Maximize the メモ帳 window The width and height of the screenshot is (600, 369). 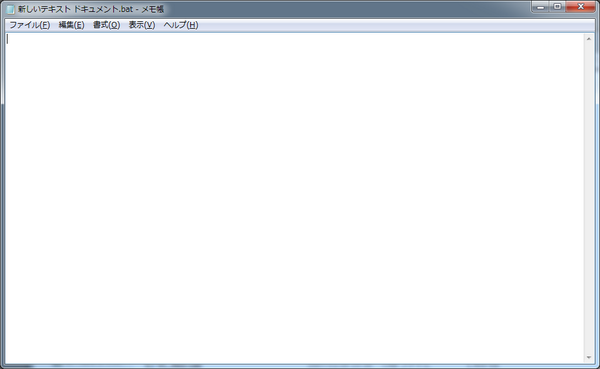(x=558, y=7)
